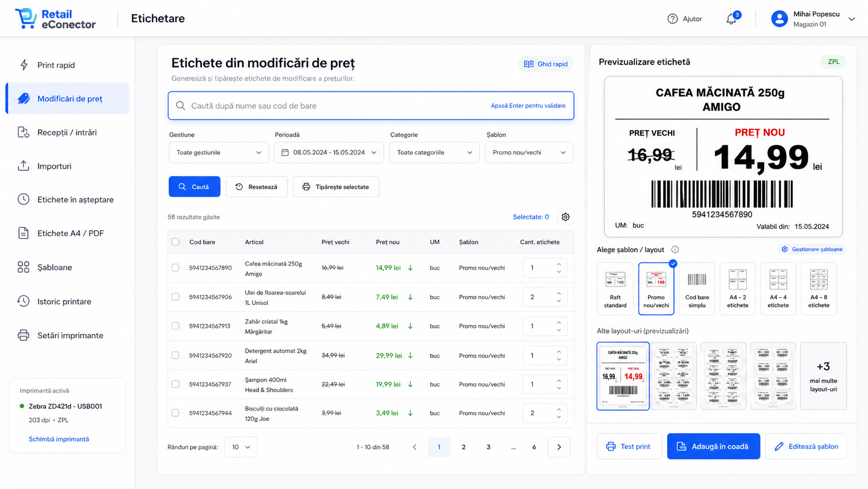Go to results page 6
Screen dimensions: 868x489
534,447
